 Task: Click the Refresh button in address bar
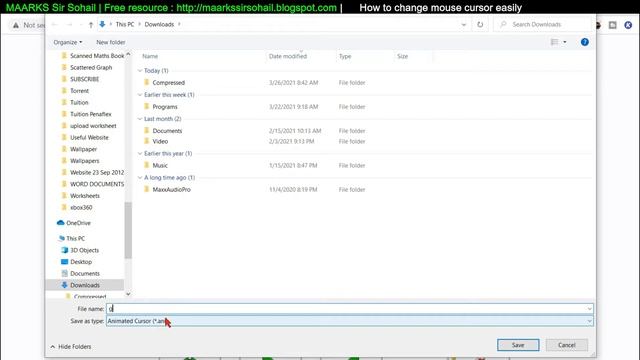tap(480, 24)
